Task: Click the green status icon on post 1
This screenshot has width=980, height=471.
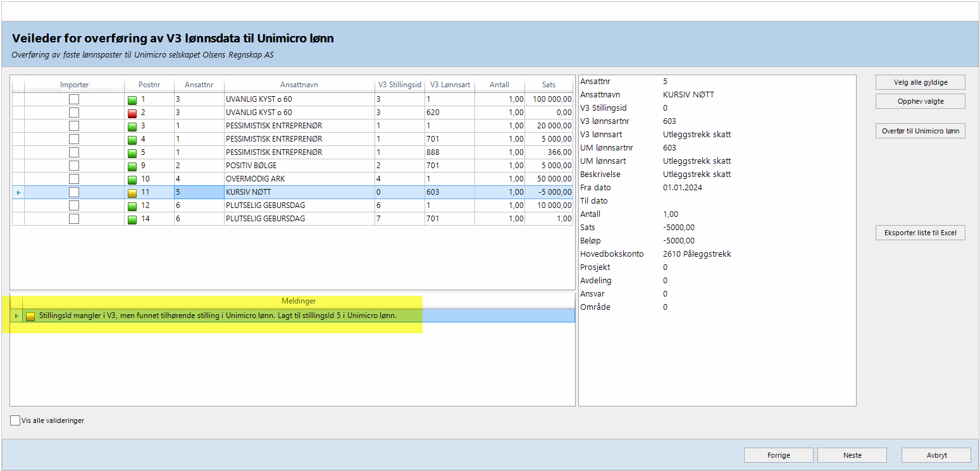Action: point(132,99)
